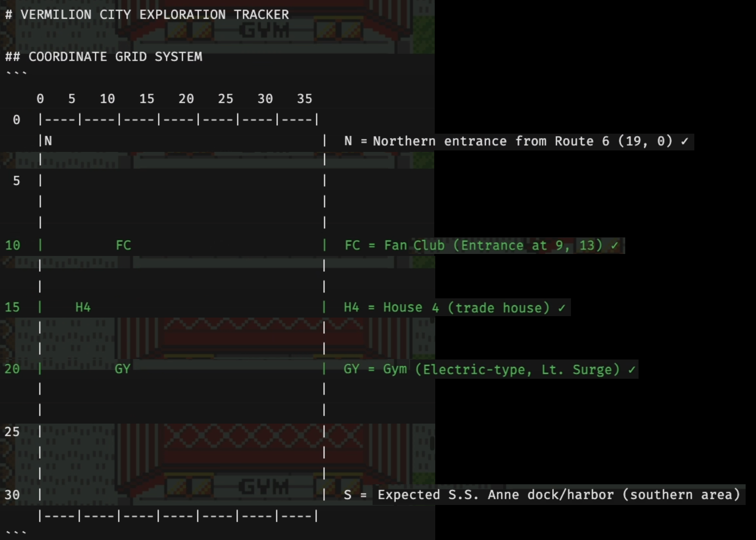Image resolution: width=756 pixels, height=540 pixels.
Task: Select the "Northern entrance from Route 6" legend line
Action: 516,141
